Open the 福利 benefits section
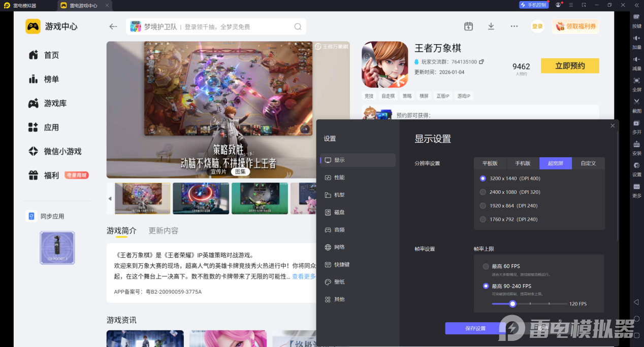 [44, 176]
